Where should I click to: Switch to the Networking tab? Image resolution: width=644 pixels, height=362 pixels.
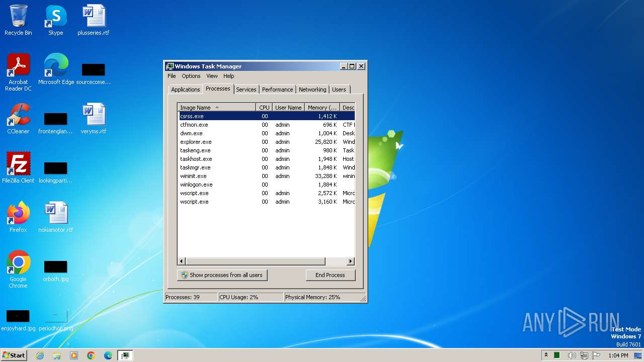coord(312,89)
